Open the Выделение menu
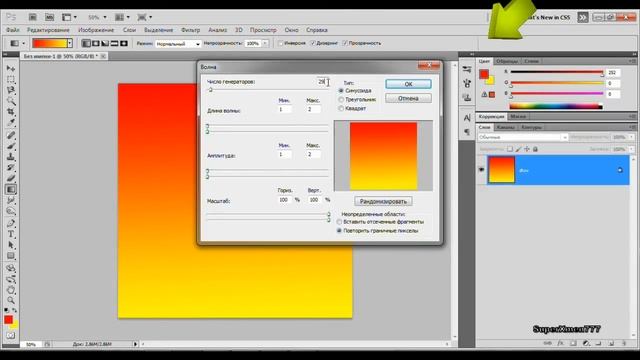Image resolution: width=640 pixels, height=360 pixels. [158, 30]
